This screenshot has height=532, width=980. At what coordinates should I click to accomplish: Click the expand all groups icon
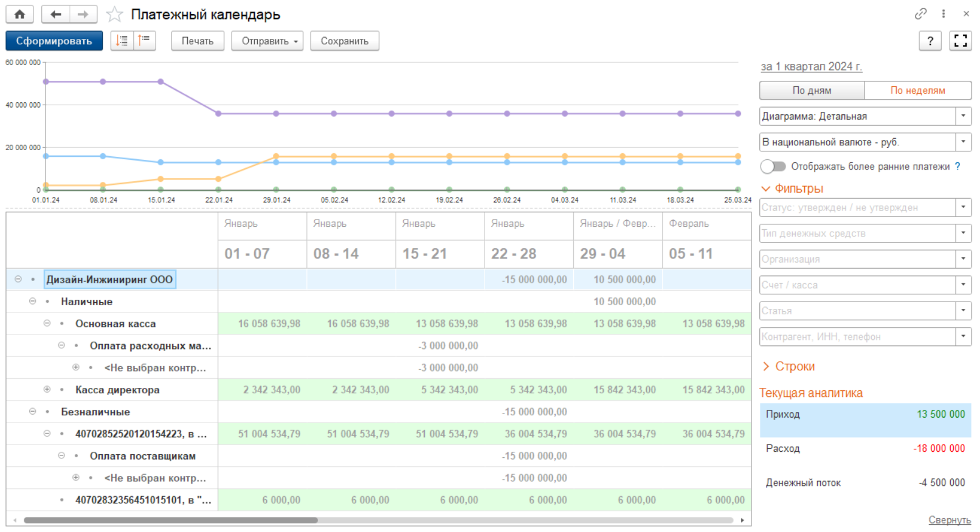pyautogui.click(x=122, y=41)
